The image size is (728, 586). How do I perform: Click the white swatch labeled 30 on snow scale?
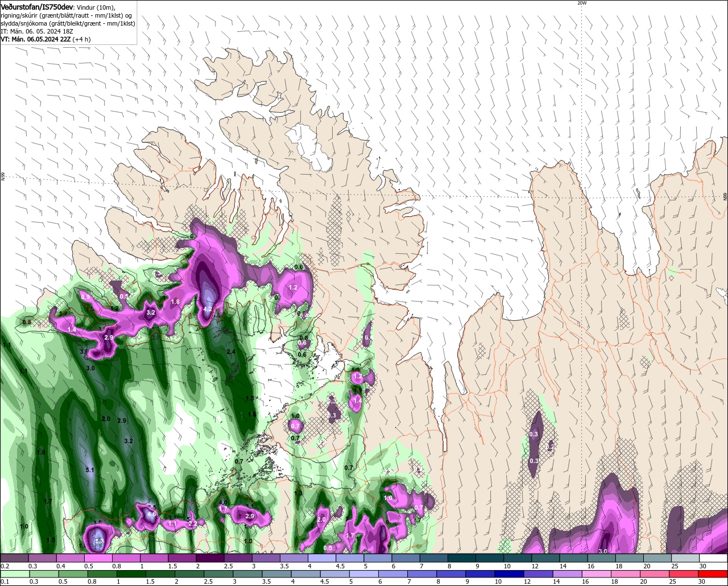[713, 558]
